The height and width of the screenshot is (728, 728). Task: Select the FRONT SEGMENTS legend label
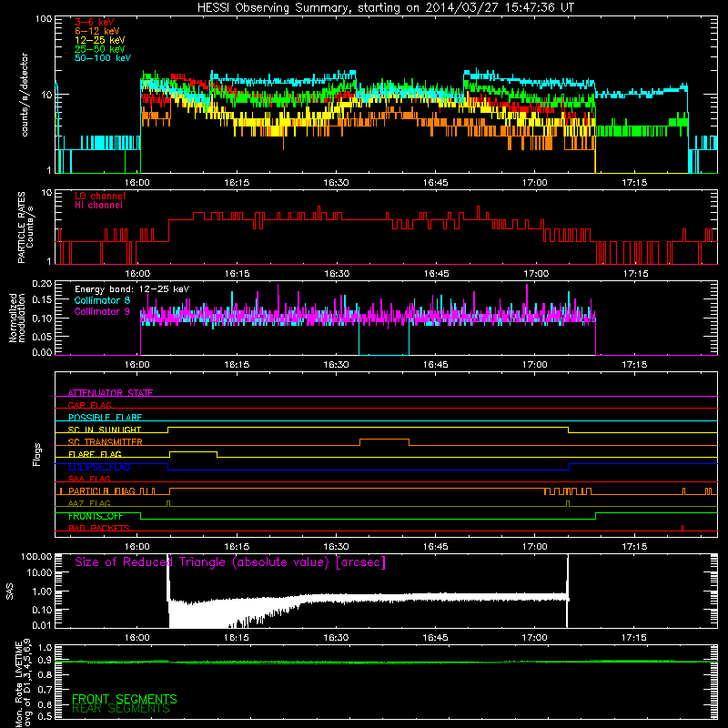(125, 699)
